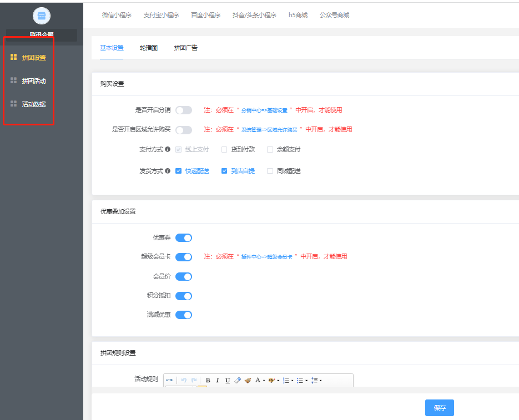Click the format brush icon
This screenshot has width=519, height=420.
[x=248, y=380]
